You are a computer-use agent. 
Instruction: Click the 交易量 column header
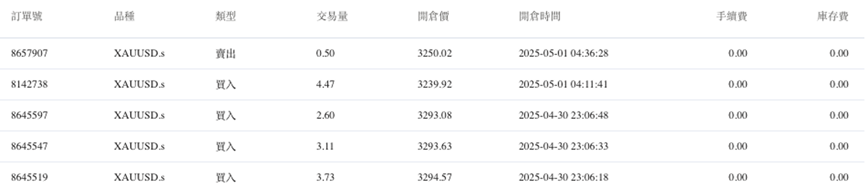[332, 16]
